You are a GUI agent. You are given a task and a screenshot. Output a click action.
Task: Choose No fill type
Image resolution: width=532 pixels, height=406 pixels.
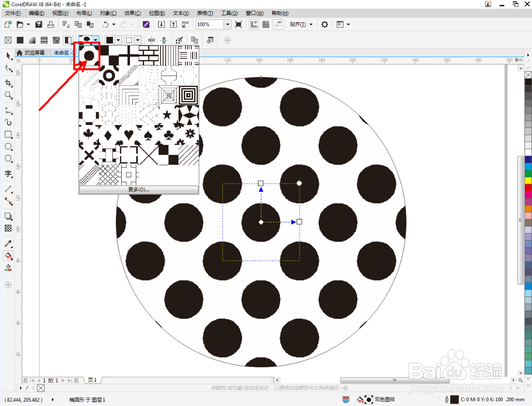tap(8, 40)
